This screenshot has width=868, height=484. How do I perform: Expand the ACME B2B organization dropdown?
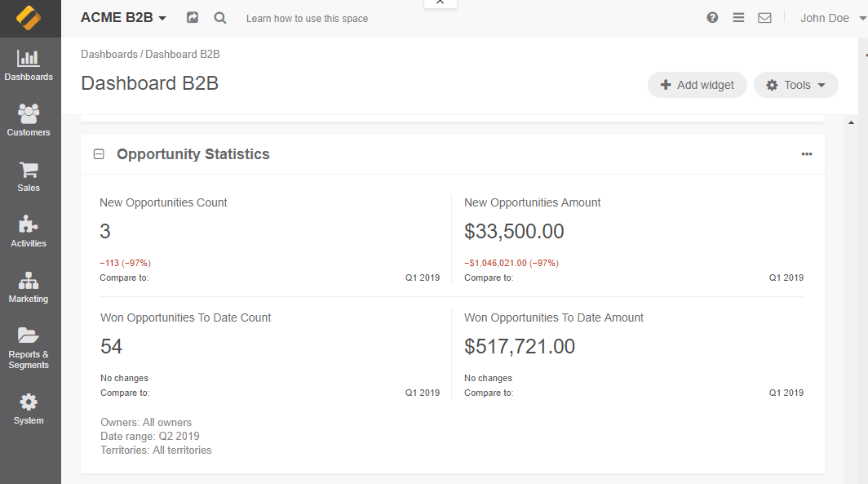123,18
